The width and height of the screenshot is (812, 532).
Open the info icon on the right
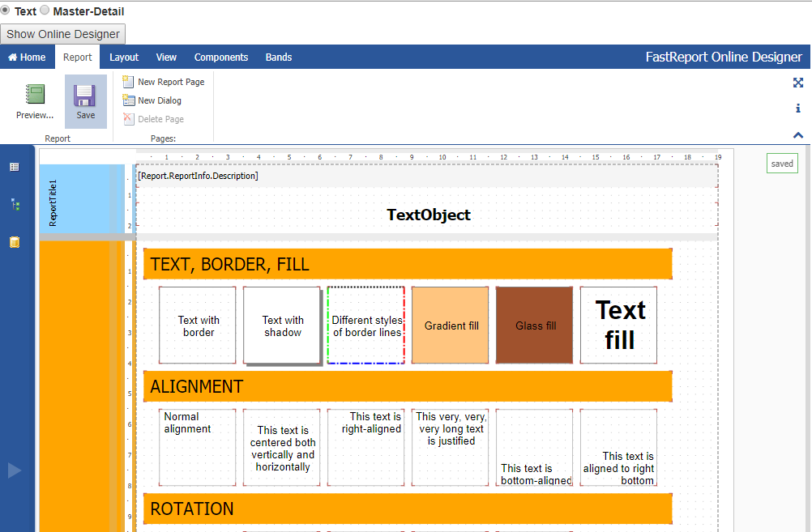[798, 109]
